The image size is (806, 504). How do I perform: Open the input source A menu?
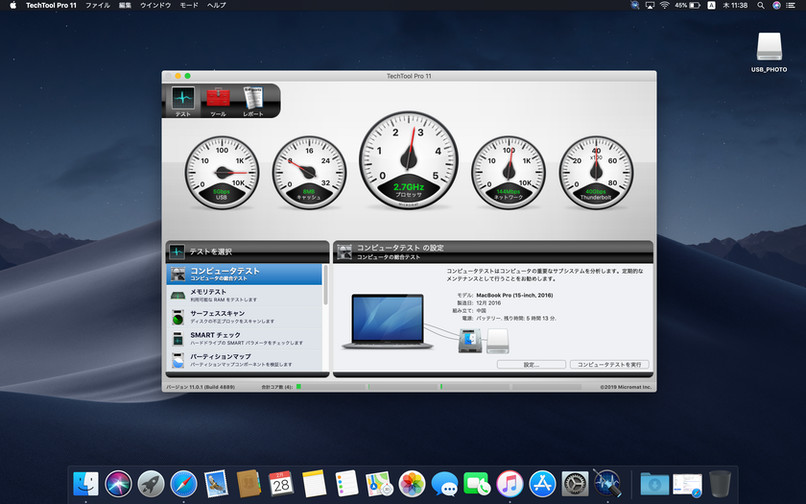pos(711,5)
